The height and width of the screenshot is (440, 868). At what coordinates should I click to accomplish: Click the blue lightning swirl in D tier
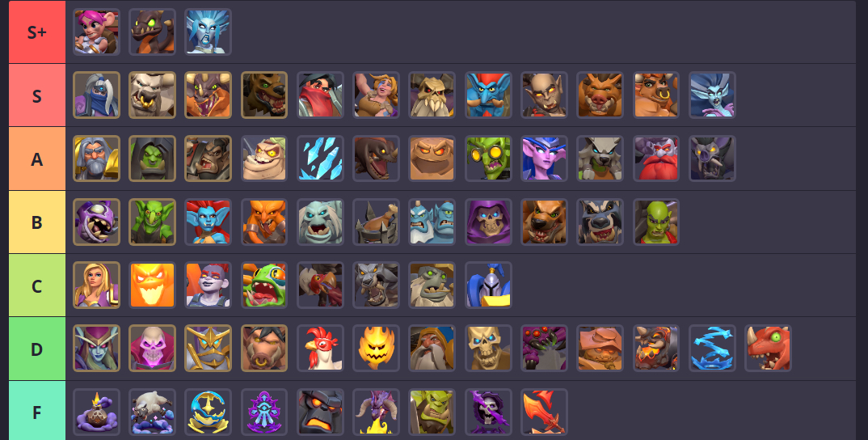[x=712, y=348]
